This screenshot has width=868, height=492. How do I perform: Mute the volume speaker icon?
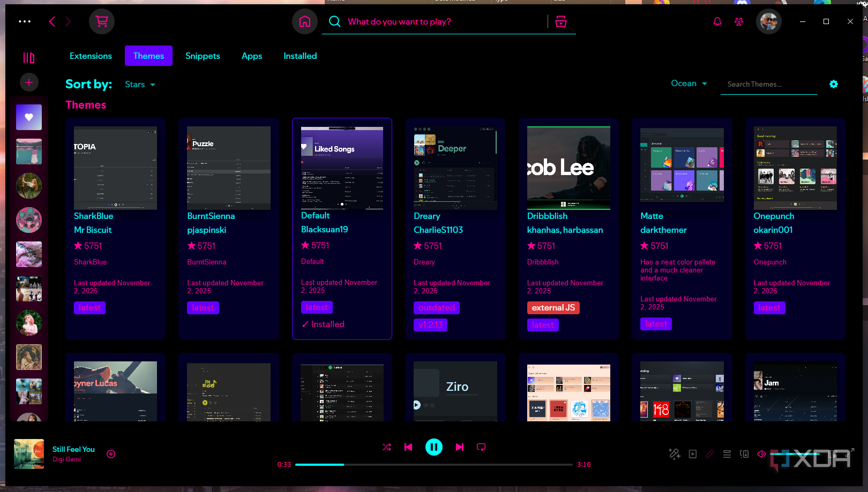[761, 454]
